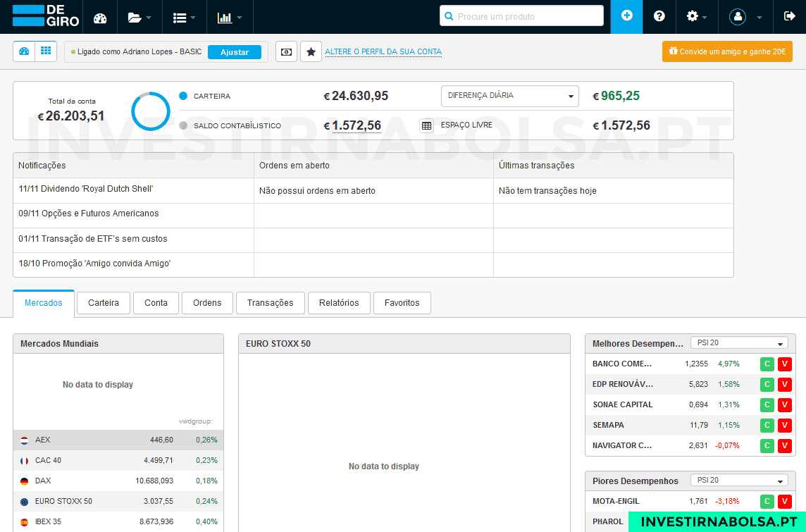
Task: Switch to grid view toggle
Action: coord(46,51)
